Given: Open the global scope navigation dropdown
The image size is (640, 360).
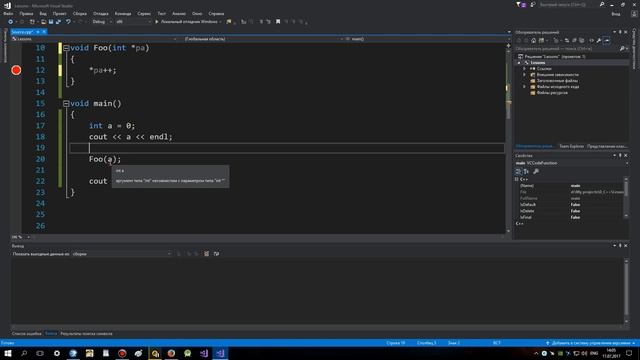Looking at the screenshot, I should pos(262,39).
